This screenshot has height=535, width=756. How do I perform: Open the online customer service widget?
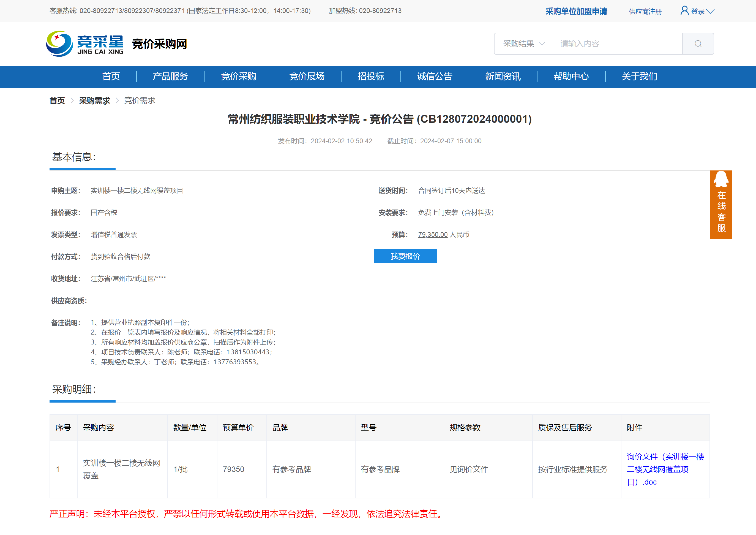click(x=720, y=205)
